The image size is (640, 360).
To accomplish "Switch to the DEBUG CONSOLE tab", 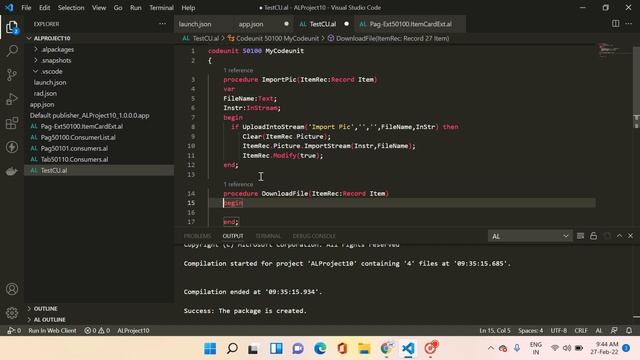I will (x=314, y=236).
